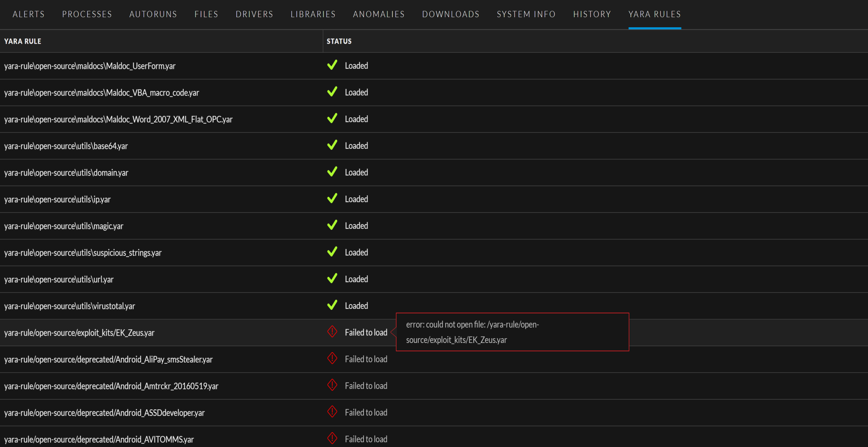This screenshot has height=447, width=868.
Task: Click warning icon for Android_ASSDdeveloper.yar
Action: tap(332, 412)
